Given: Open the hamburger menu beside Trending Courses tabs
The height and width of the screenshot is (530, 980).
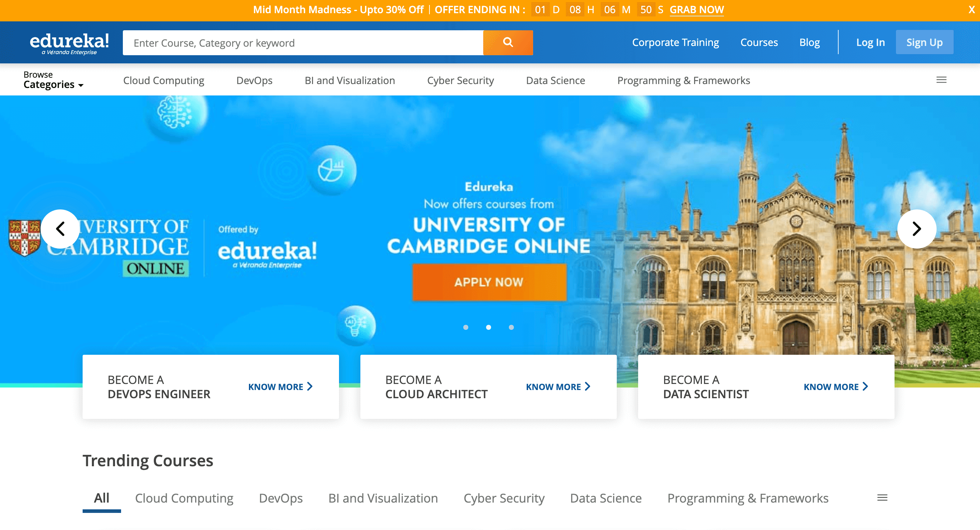Looking at the screenshot, I should point(882,498).
